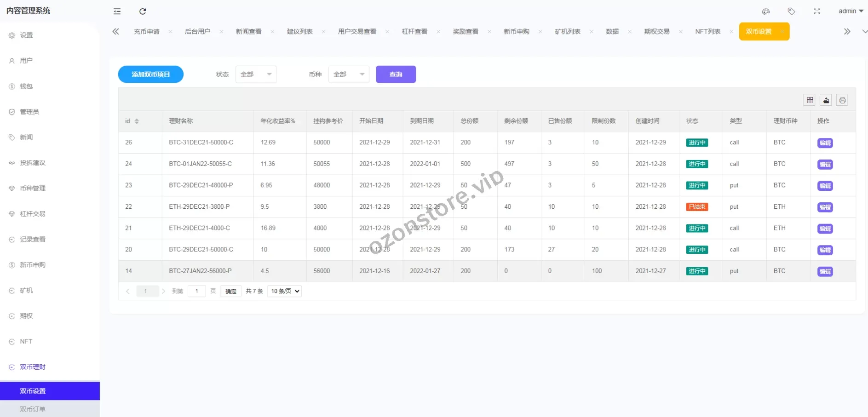
Task: Enter fullscreen using the expand icon
Action: click(817, 11)
